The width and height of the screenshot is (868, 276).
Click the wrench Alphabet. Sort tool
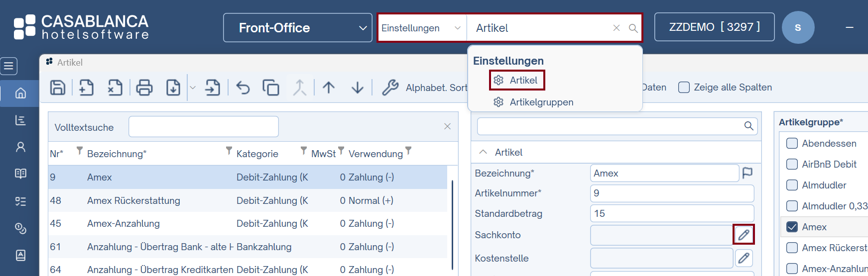click(390, 88)
